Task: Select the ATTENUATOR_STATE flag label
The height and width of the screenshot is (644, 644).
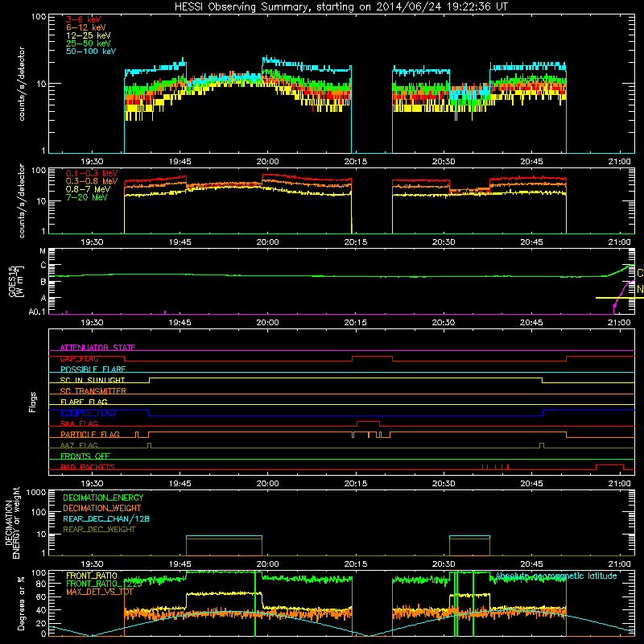Action: coord(97,348)
